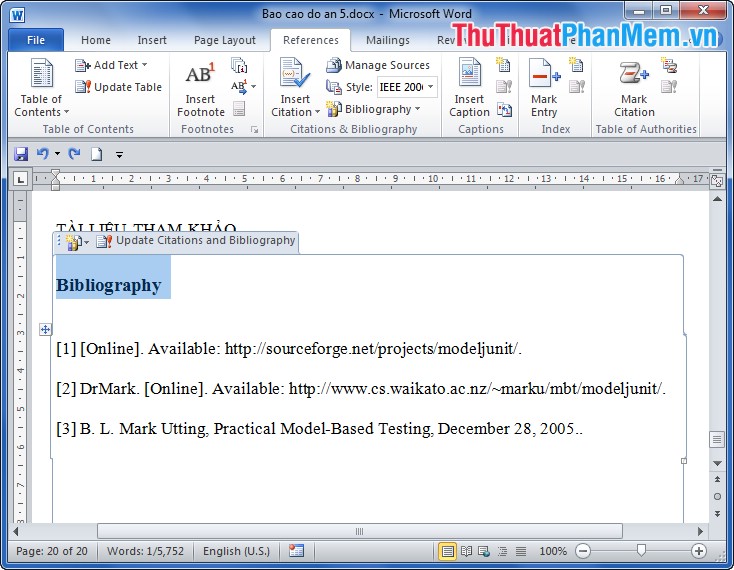Click Insert Table of Figures icon
734x570 pixels.
504,65
